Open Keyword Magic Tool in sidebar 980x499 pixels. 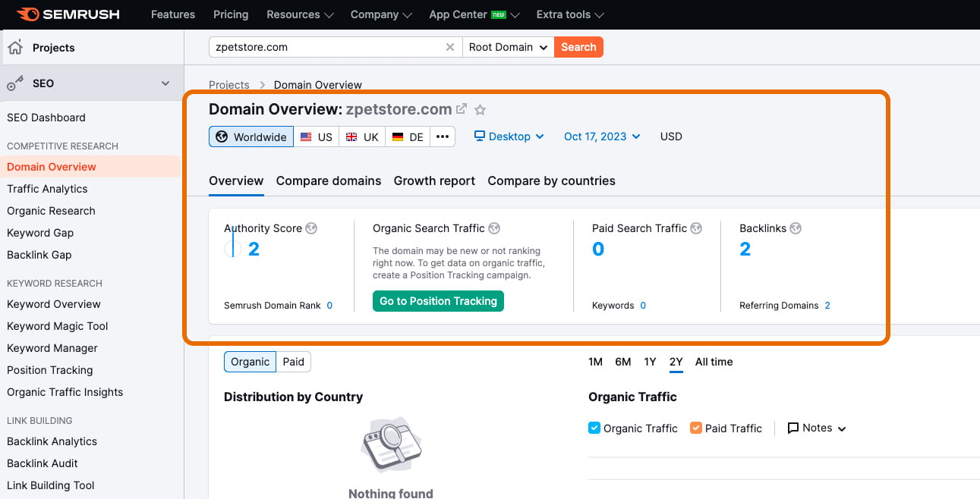[58, 326]
